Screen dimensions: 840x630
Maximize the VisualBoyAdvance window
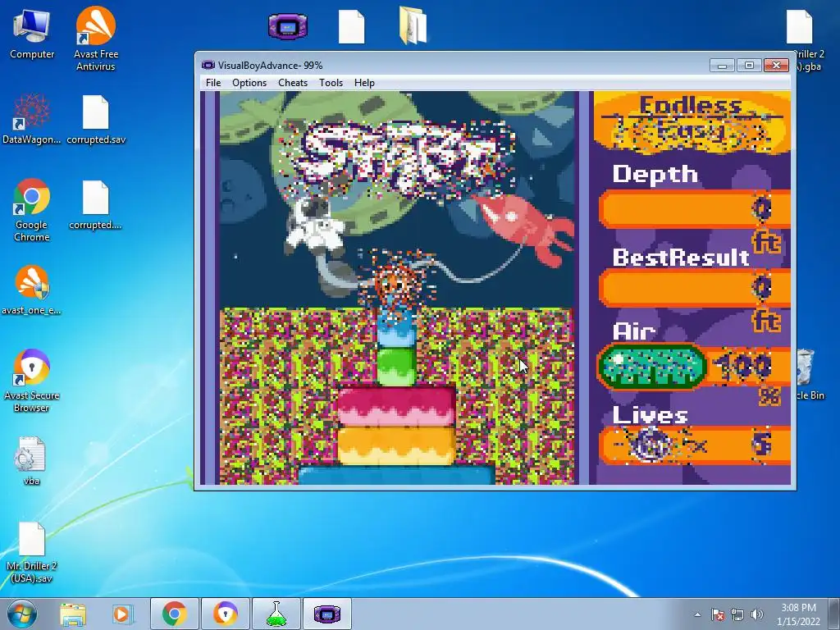click(x=749, y=66)
